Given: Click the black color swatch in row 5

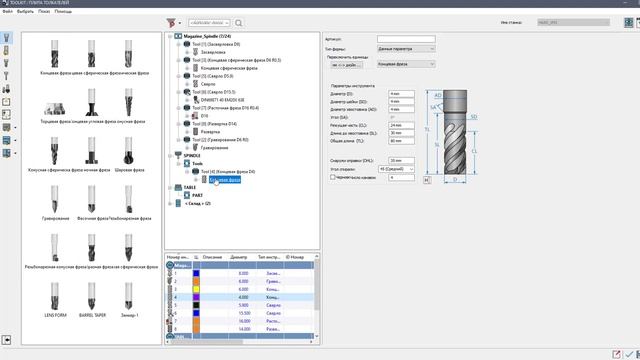Looking at the screenshot, I should coord(196,305).
